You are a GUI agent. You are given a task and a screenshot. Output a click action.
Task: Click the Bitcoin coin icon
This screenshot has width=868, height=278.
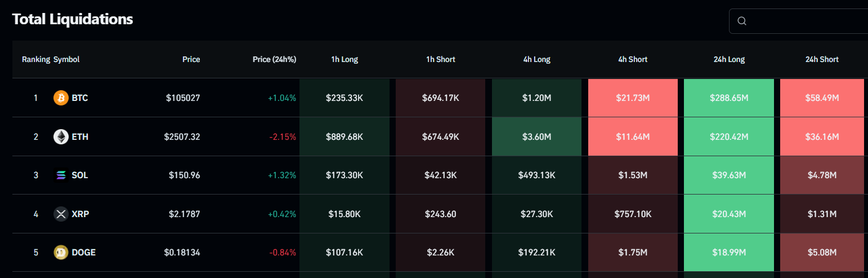(61, 98)
